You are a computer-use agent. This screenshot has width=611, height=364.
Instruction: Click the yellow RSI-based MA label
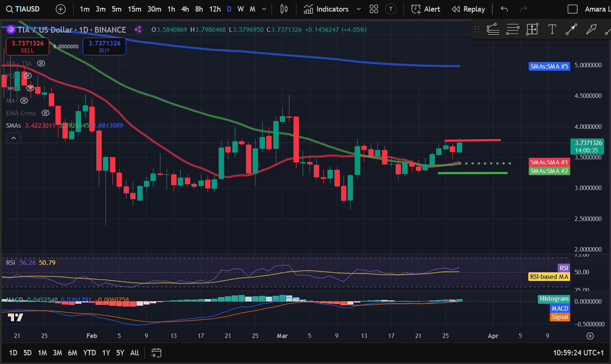click(549, 277)
